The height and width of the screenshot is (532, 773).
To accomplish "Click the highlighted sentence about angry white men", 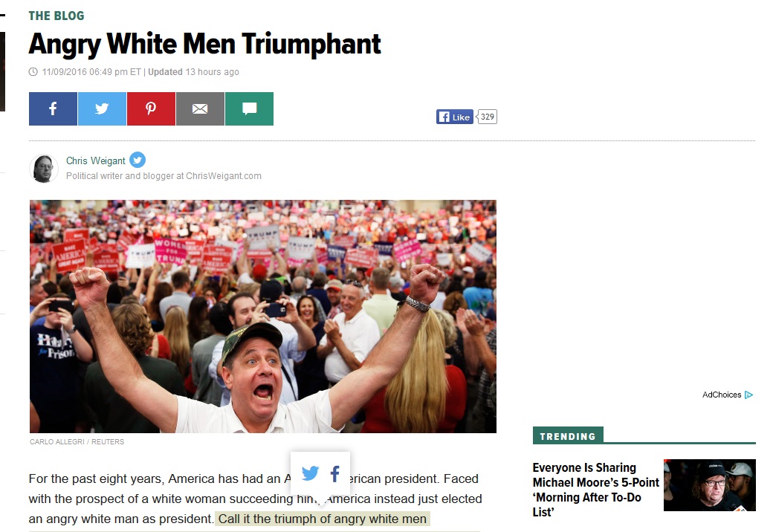I will point(323,519).
